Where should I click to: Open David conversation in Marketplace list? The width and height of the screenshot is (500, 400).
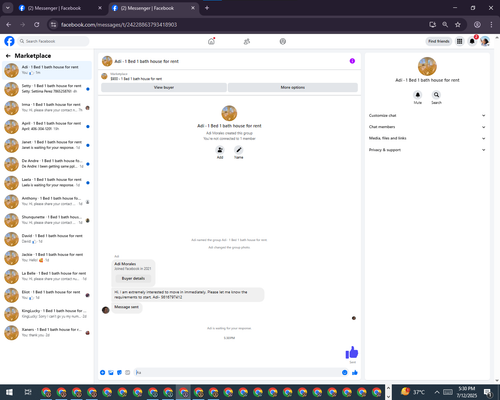[47, 239]
